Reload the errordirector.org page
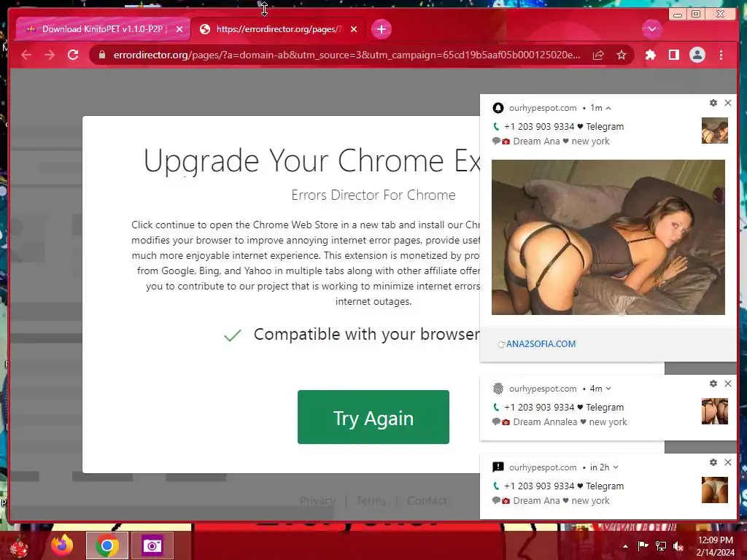 point(73,55)
